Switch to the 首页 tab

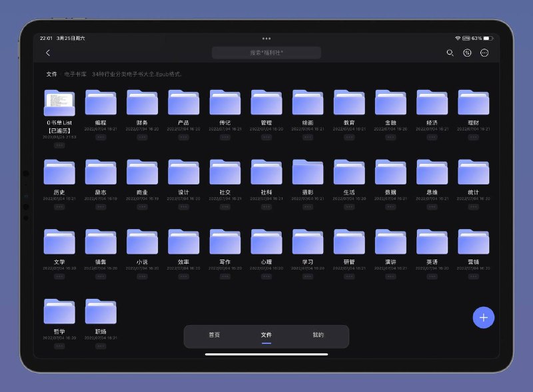(214, 335)
